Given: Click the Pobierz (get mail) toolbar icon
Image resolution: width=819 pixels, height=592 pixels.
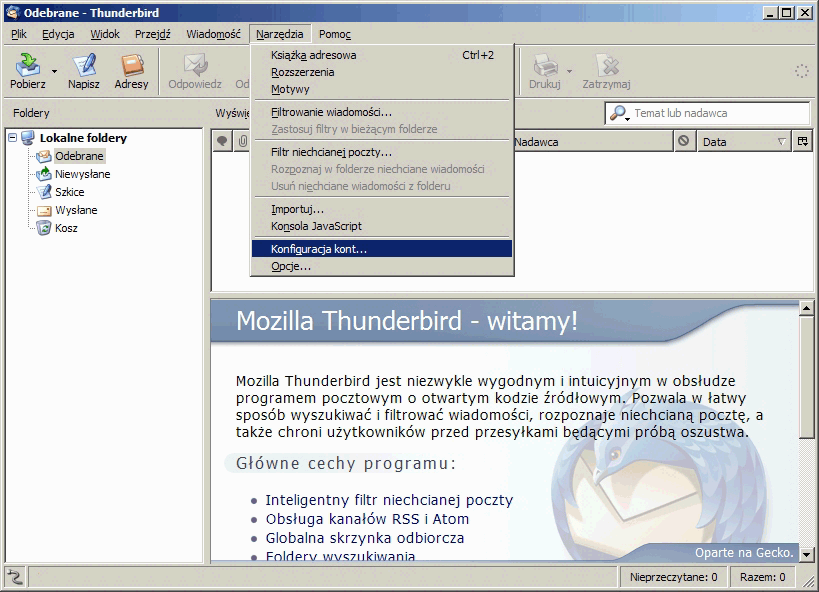Looking at the screenshot, I should pos(26,66).
